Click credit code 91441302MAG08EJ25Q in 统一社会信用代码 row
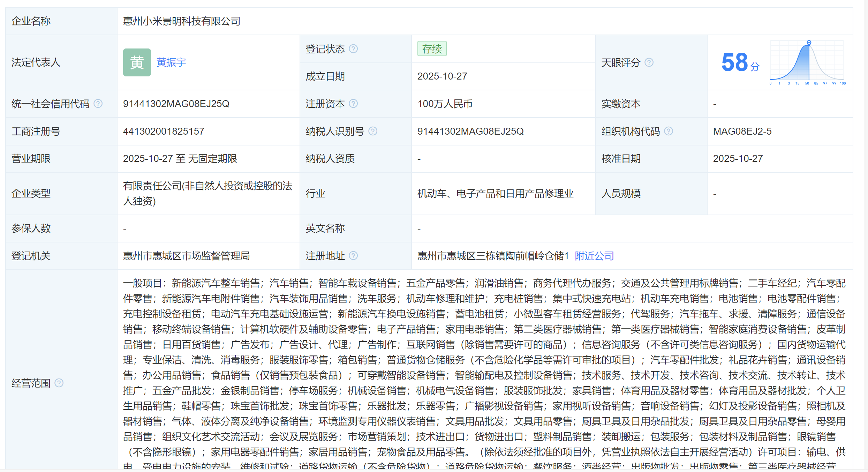868x472 pixels. [176, 104]
